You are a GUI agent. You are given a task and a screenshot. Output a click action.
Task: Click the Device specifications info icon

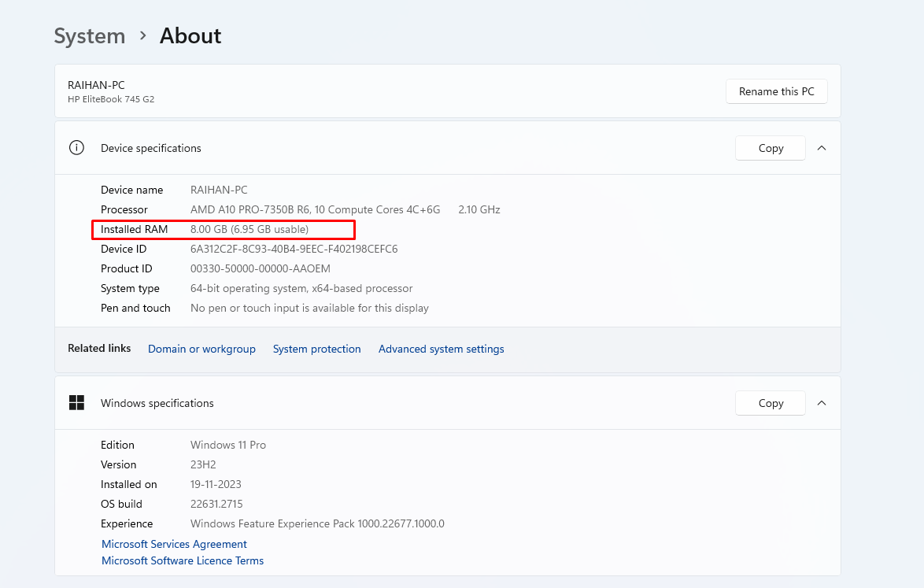click(x=76, y=148)
